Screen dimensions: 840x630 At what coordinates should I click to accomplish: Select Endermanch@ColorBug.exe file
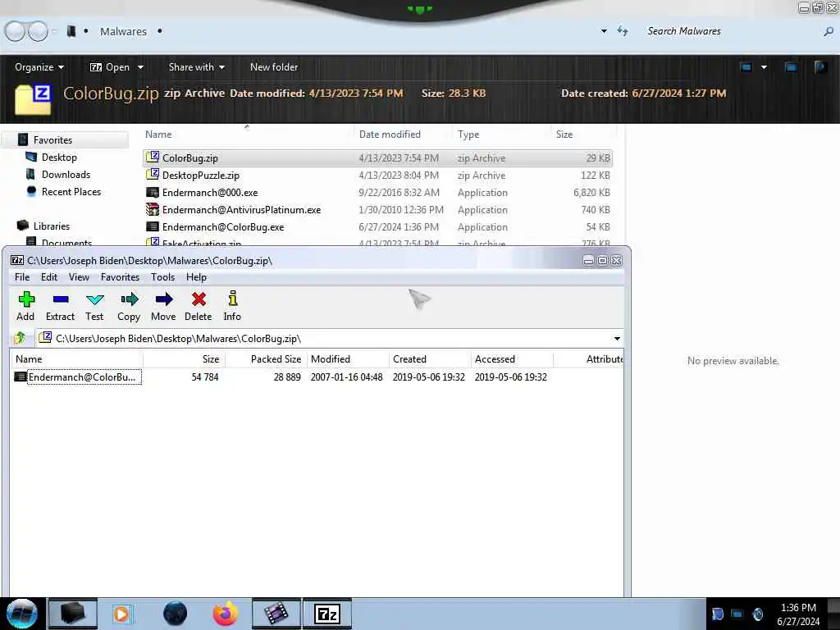pos(377,226)
